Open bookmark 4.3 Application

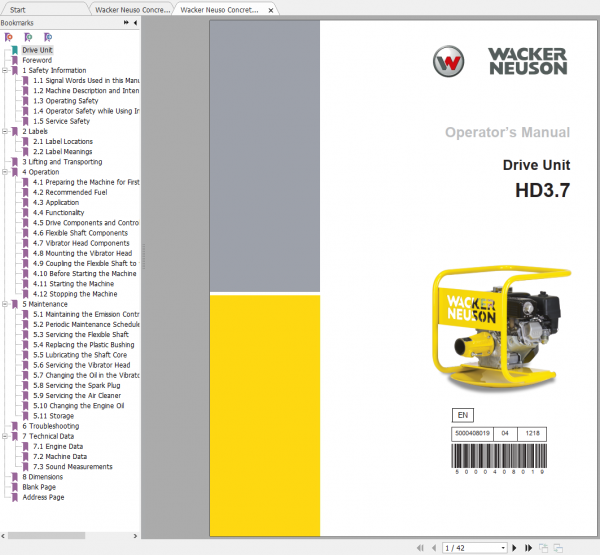tap(56, 202)
